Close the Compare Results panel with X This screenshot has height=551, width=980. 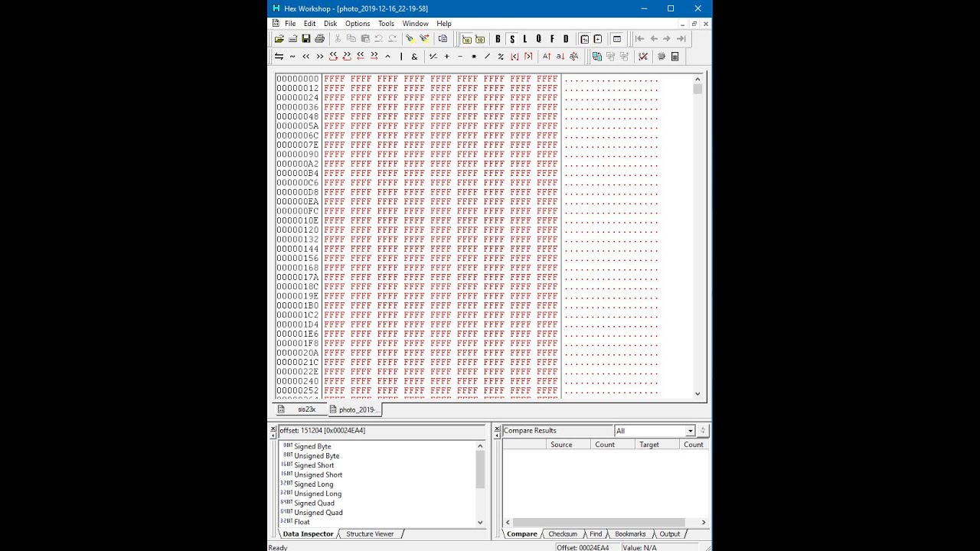[497, 430]
